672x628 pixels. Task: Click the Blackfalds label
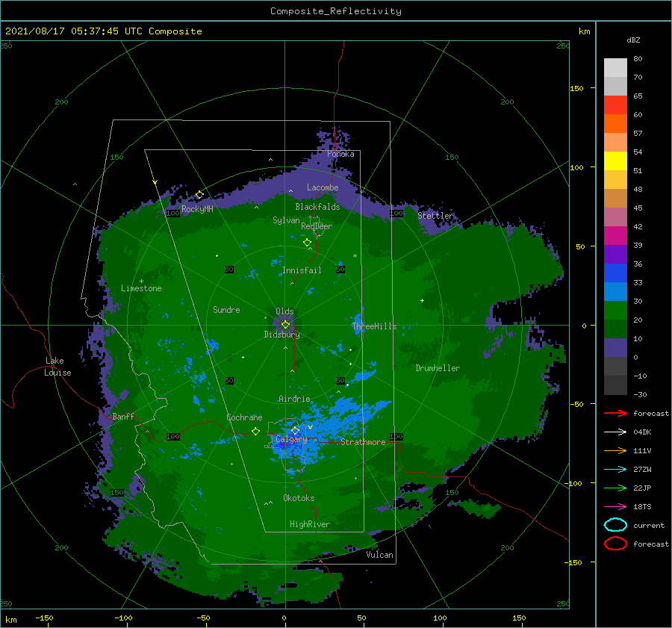317,207
